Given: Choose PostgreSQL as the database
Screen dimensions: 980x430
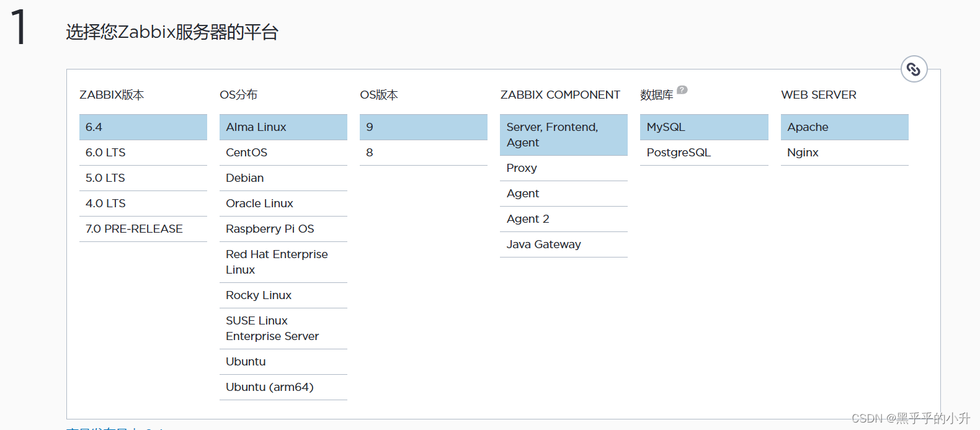Looking at the screenshot, I should (x=704, y=153).
